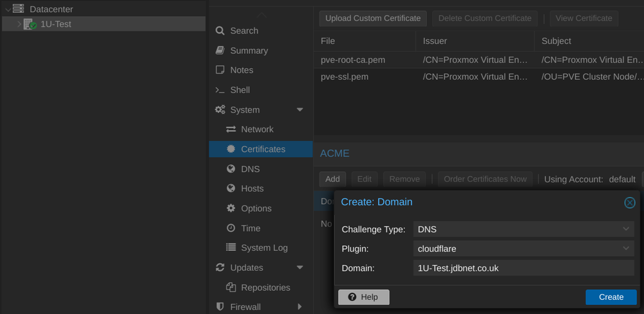
Task: Click the Notes sticky-note icon
Action: [220, 70]
